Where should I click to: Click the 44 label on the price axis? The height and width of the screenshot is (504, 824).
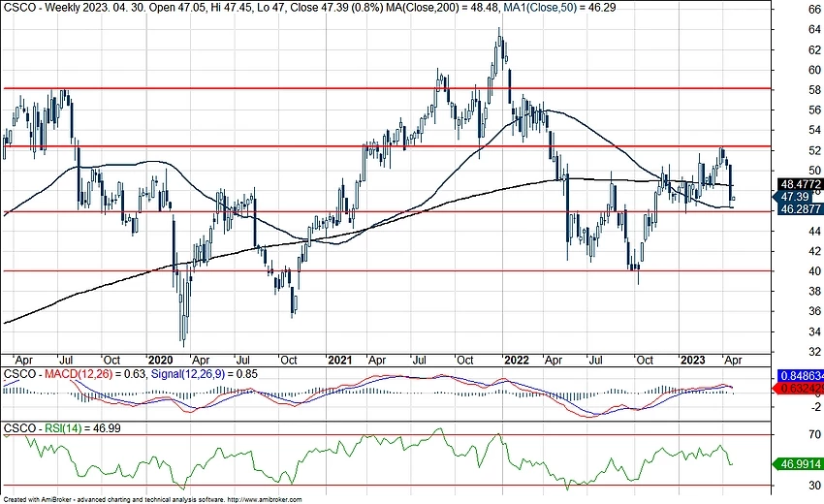tap(815, 232)
